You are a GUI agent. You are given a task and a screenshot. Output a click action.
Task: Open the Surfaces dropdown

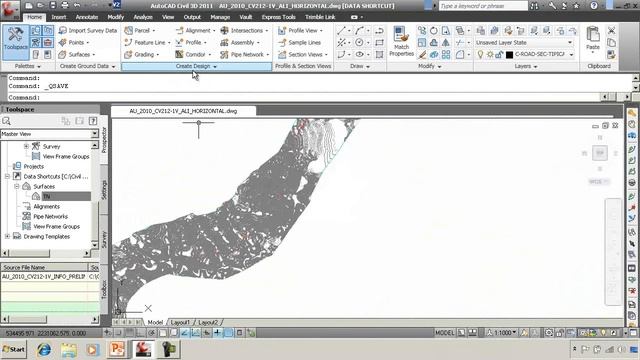[93, 54]
